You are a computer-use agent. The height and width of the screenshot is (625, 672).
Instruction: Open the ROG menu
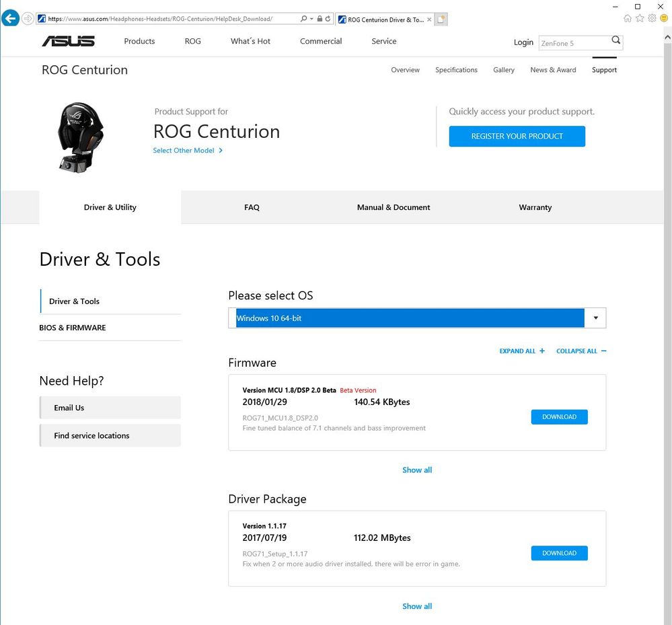(193, 41)
